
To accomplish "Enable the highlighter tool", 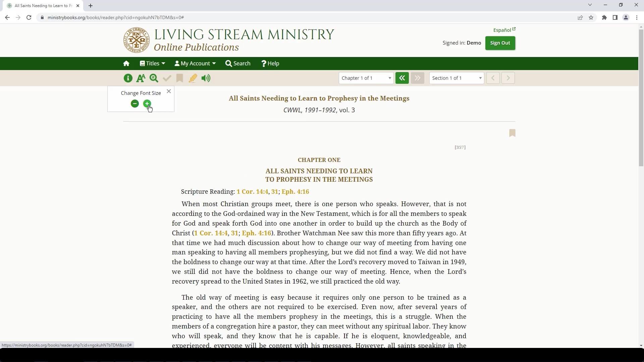I will (x=193, y=78).
